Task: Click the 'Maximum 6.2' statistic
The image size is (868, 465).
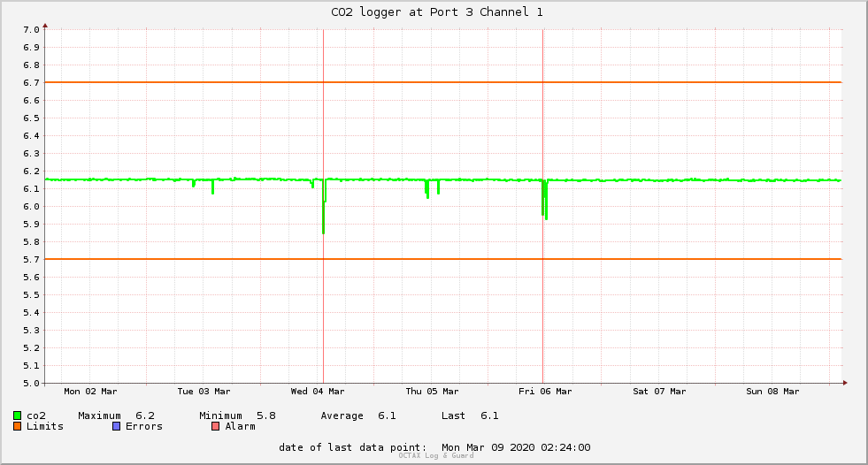Action: tap(116, 415)
